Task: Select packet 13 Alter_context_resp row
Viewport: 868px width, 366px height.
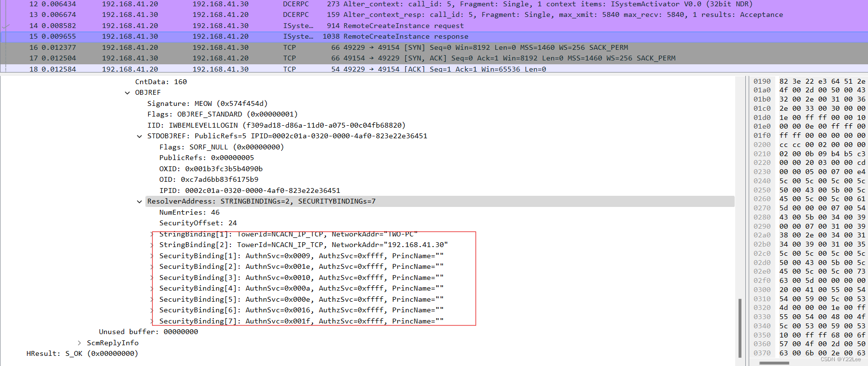Action: [x=434, y=15]
